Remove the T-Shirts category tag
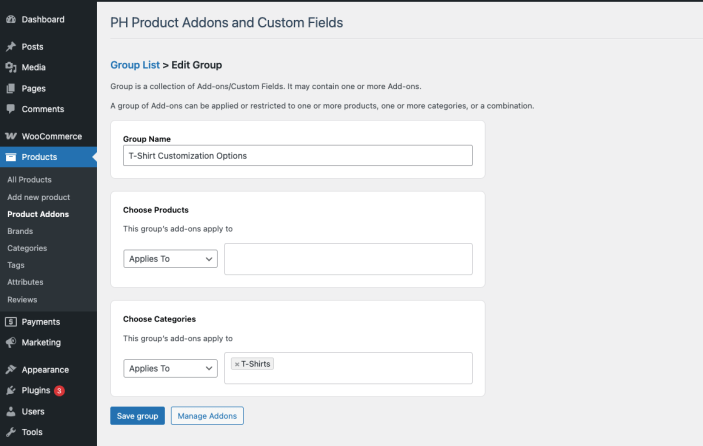The image size is (703, 446). tap(236, 364)
